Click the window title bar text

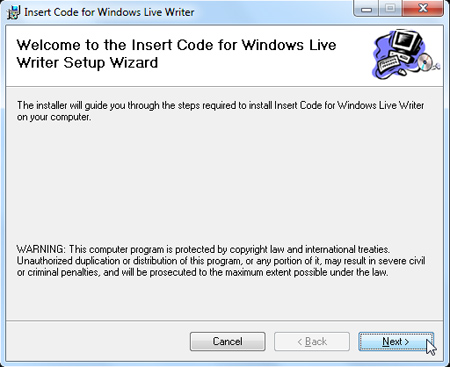(x=109, y=12)
